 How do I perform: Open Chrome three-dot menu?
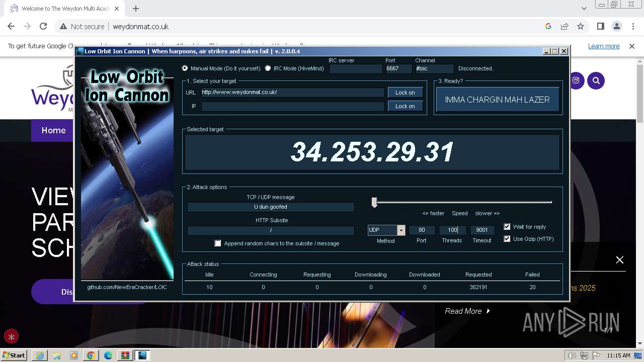coord(633,27)
